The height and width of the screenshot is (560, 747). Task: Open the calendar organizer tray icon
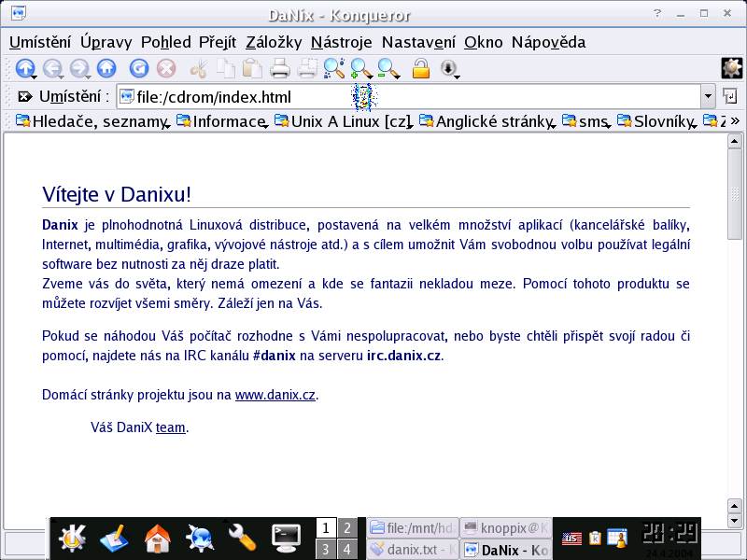pos(617,538)
